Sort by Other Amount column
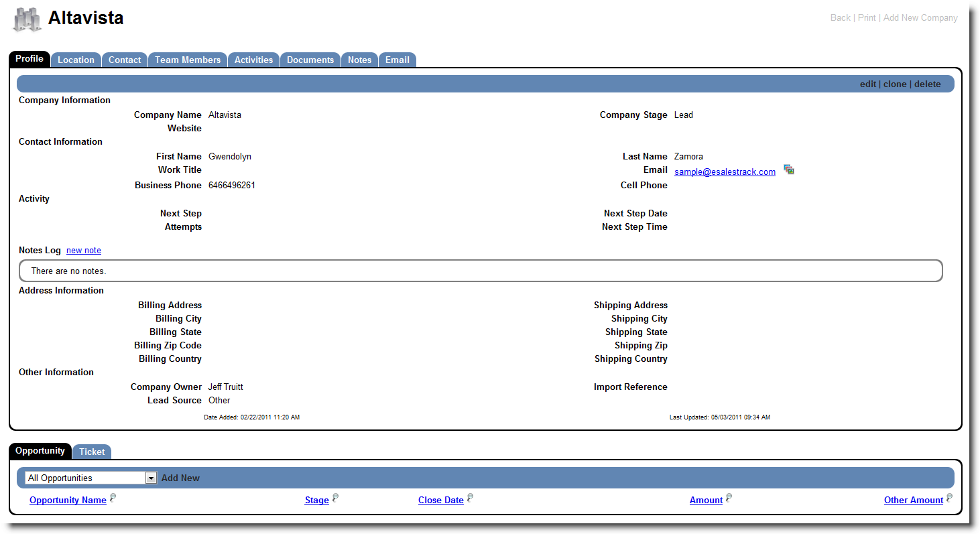 point(914,500)
